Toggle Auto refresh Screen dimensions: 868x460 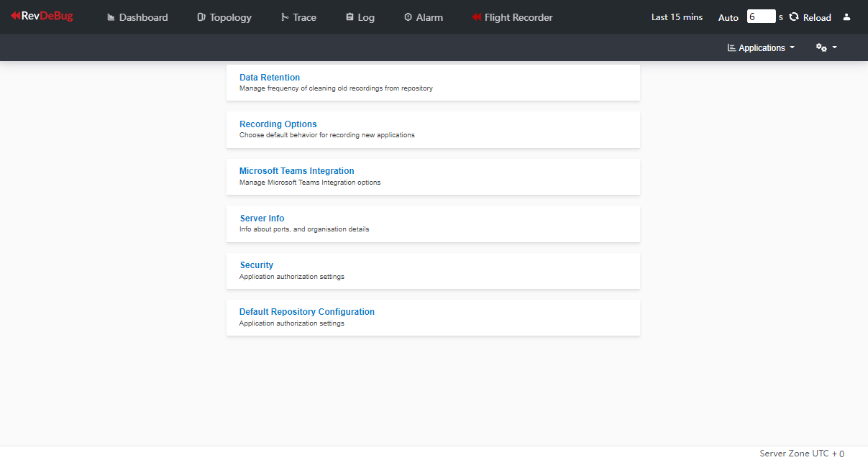click(728, 17)
